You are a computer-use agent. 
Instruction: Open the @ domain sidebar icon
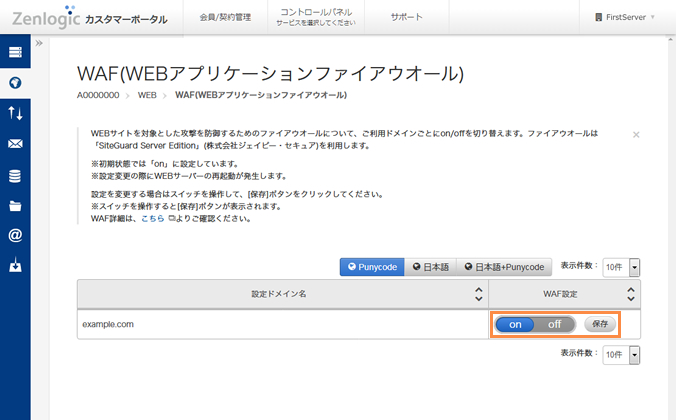pyautogui.click(x=15, y=235)
